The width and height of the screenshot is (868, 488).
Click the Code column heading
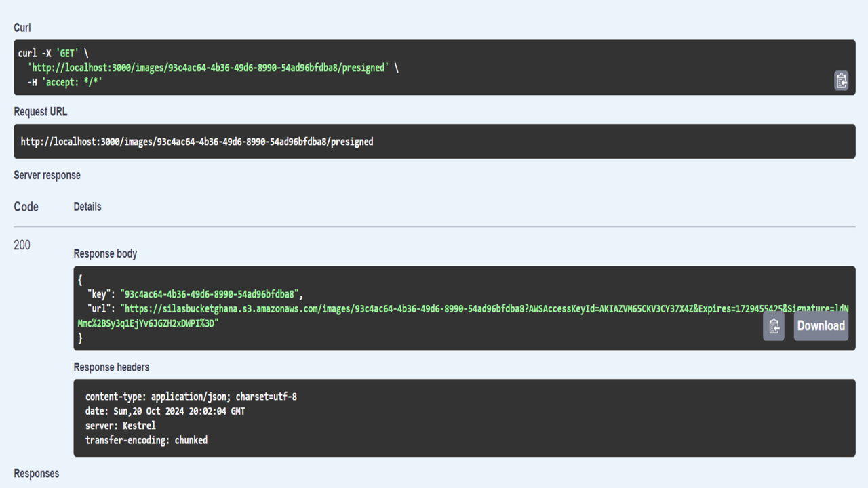pyautogui.click(x=26, y=207)
